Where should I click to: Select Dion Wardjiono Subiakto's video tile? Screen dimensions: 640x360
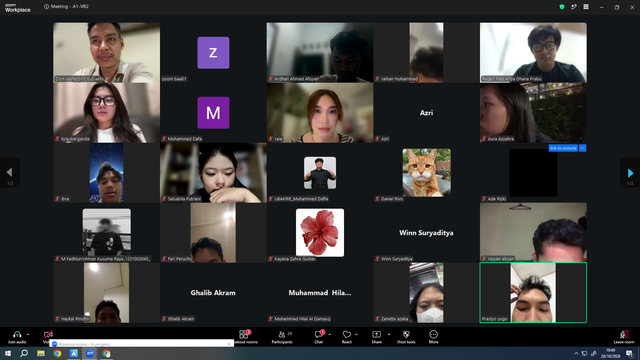(x=107, y=53)
